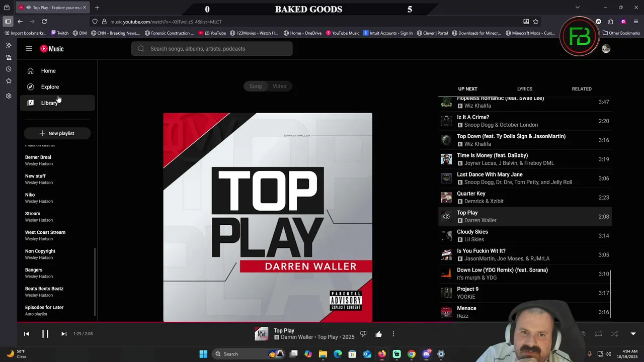
Task: Play Down Low (YDG Remix) queue item
Action: coord(525,274)
